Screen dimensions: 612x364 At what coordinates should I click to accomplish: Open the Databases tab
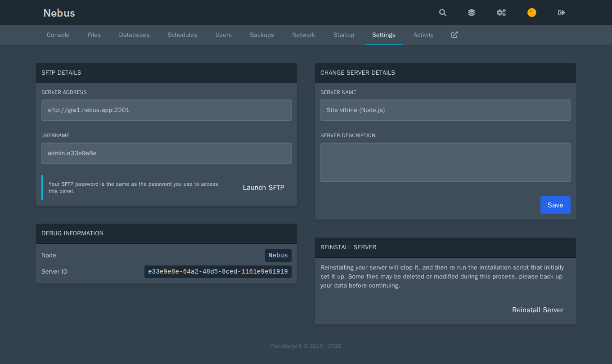point(134,35)
